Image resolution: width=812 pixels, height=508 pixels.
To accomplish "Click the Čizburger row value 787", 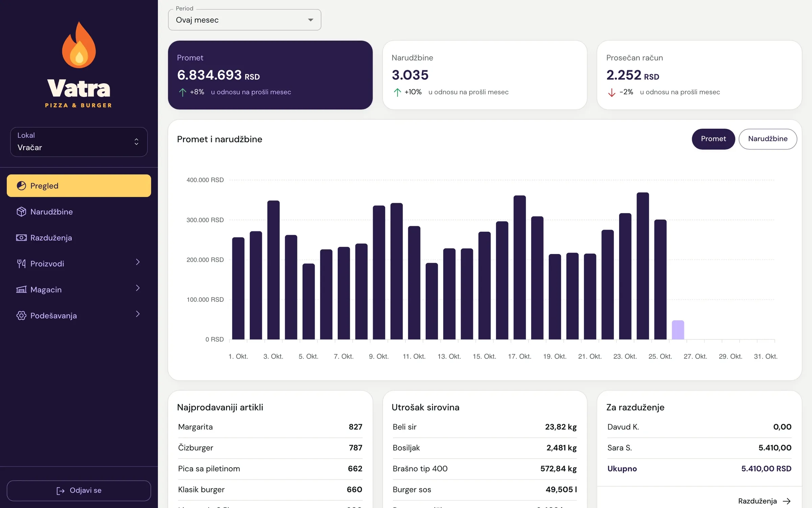I will 355,448.
